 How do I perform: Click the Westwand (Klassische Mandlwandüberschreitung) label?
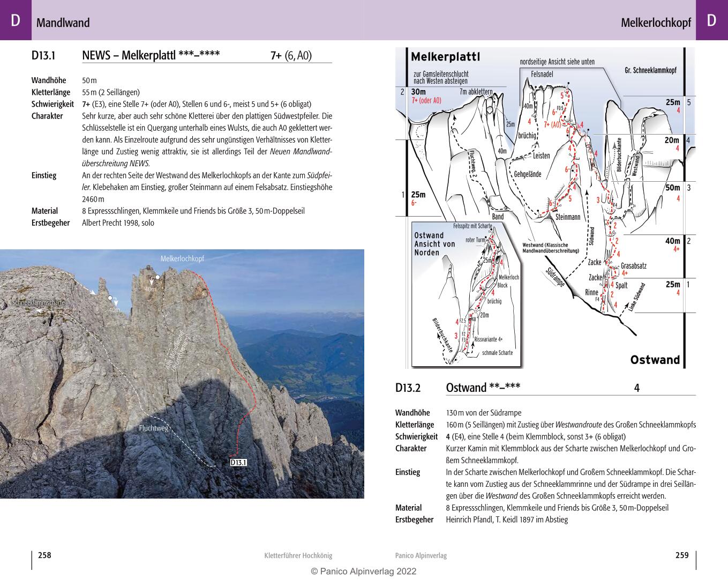[x=551, y=248]
